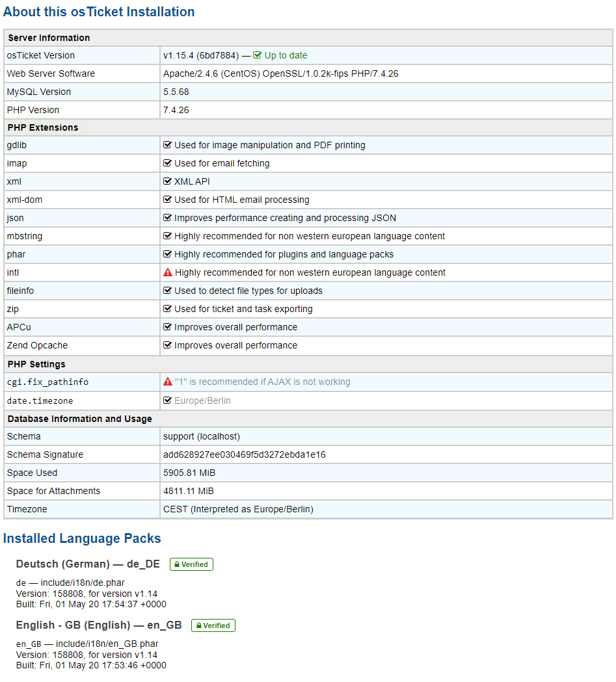Click the include/i18n/en_GB.phar path text

click(x=107, y=644)
